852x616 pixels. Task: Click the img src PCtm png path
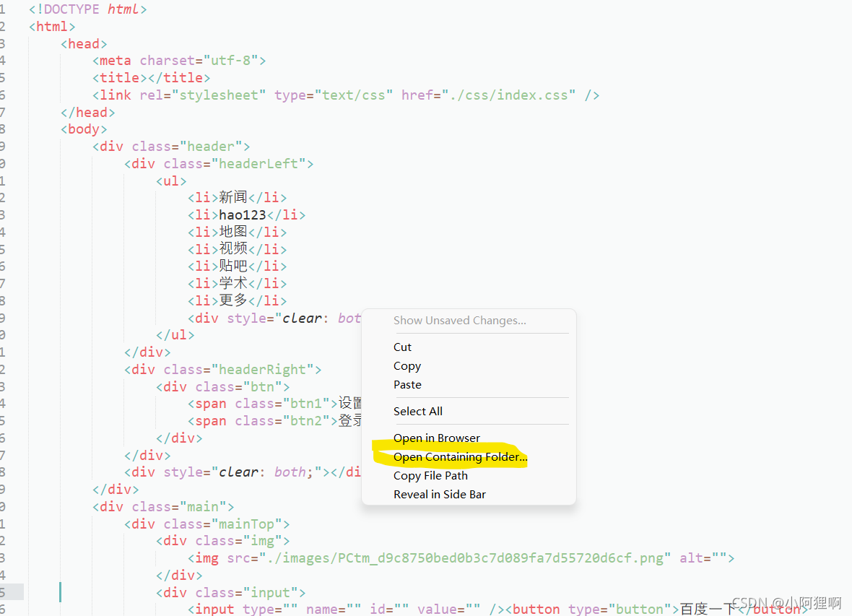464,558
